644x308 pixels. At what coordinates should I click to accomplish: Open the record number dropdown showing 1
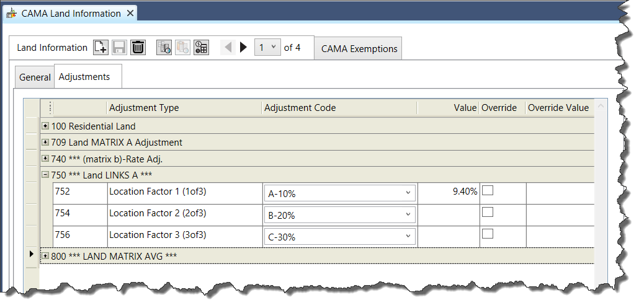pyautogui.click(x=273, y=47)
